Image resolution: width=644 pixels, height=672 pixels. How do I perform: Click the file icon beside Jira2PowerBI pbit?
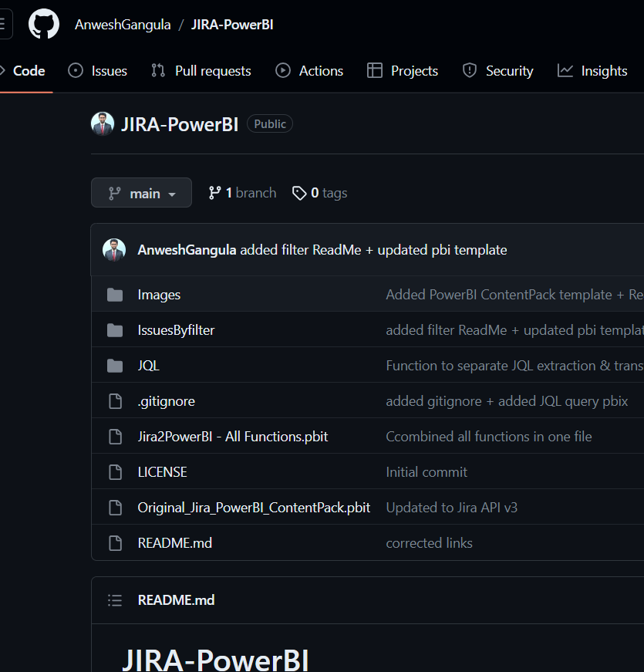[115, 437]
